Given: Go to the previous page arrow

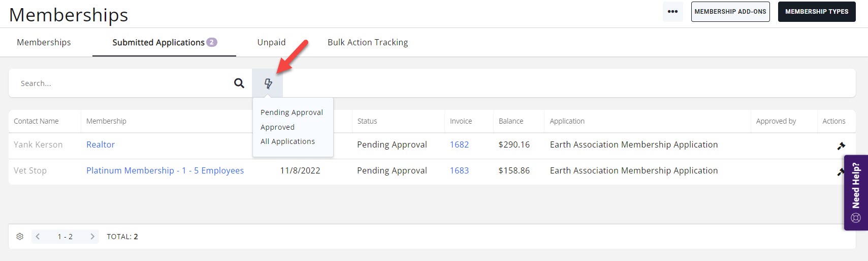Looking at the screenshot, I should (38, 237).
